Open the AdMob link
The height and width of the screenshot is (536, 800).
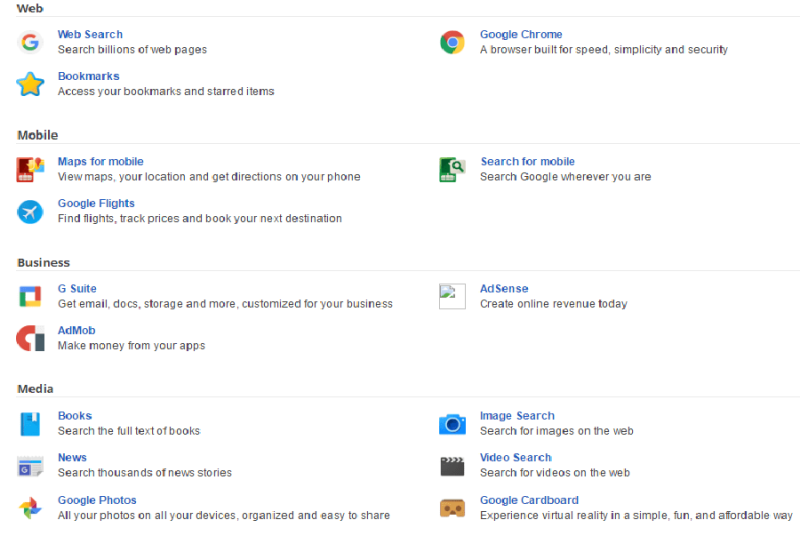77,330
